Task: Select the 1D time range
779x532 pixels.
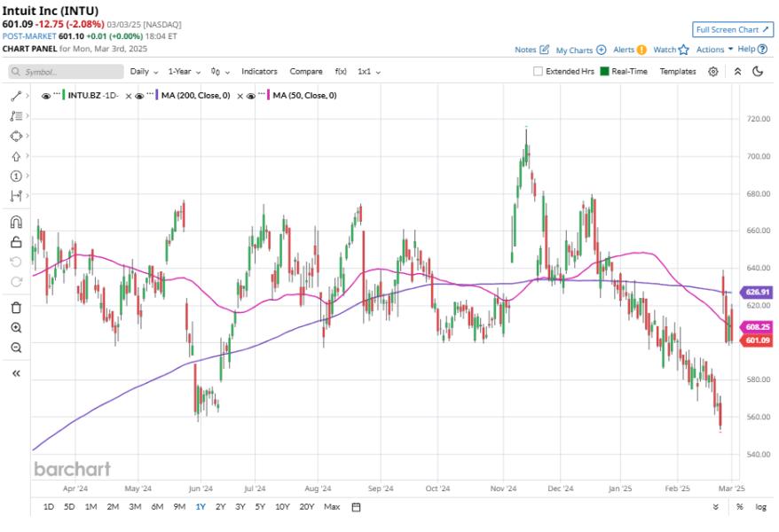Action: pos(48,506)
